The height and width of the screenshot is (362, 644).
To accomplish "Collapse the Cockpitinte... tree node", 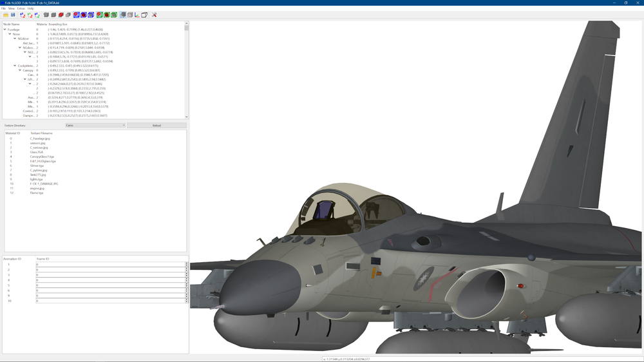I will [15, 66].
